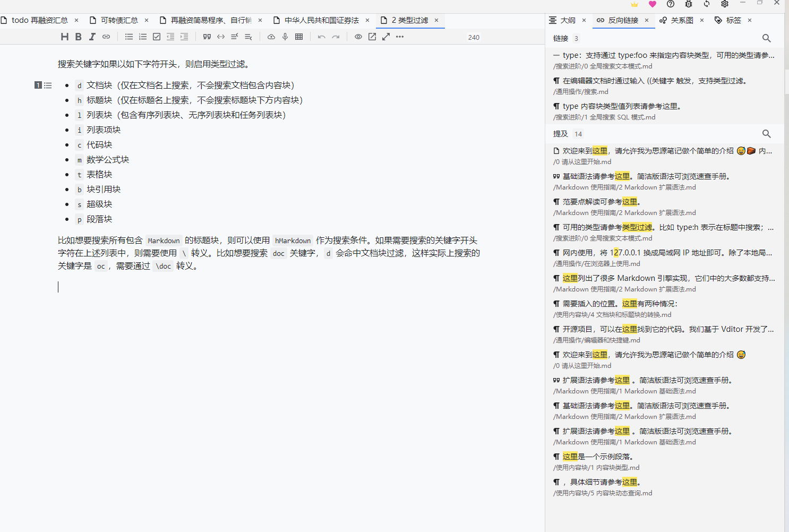Click the 'hMarkdown' inline code in the paragraph
This screenshot has height=532, width=789.
pos(293,241)
